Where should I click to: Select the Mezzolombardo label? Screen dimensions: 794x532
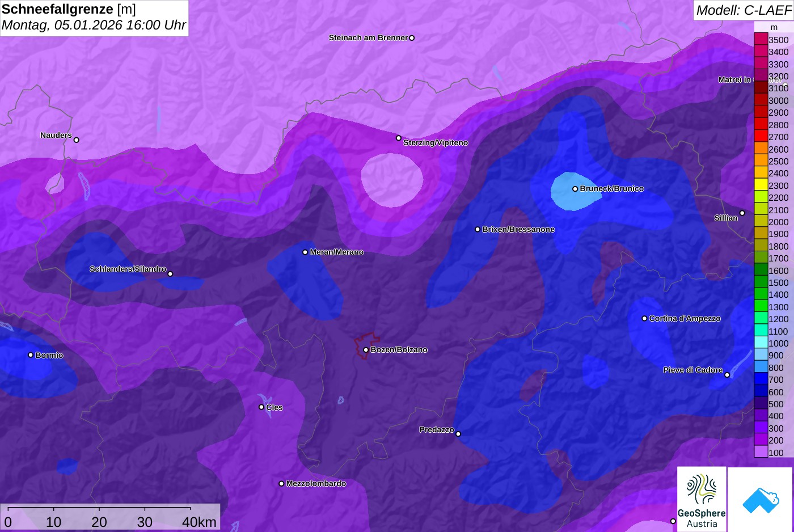[316, 484]
